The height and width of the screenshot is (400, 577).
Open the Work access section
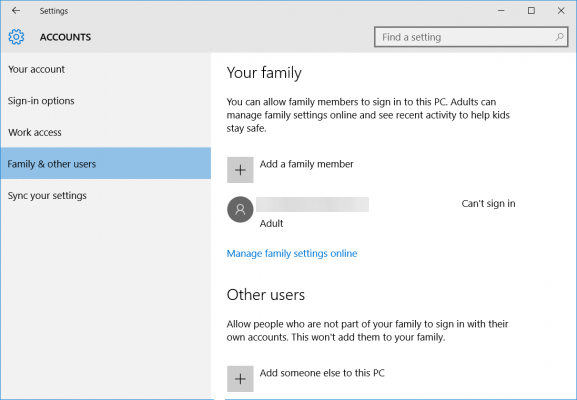point(35,132)
